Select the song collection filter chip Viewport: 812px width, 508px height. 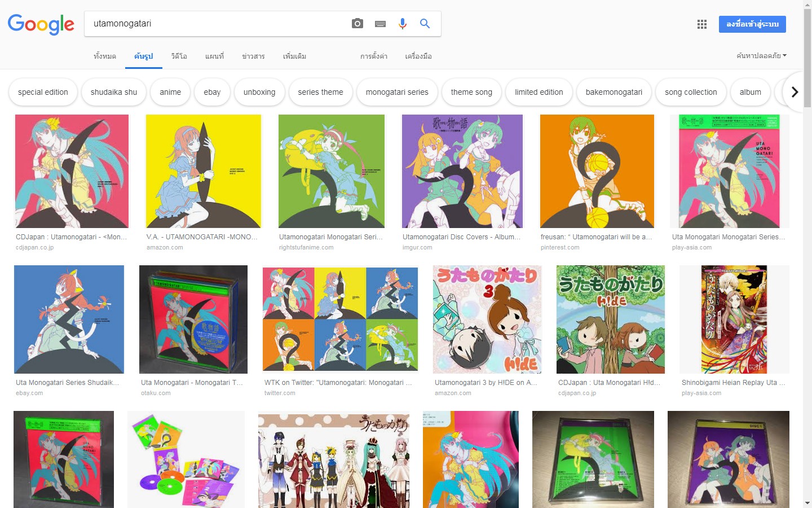[x=691, y=92]
